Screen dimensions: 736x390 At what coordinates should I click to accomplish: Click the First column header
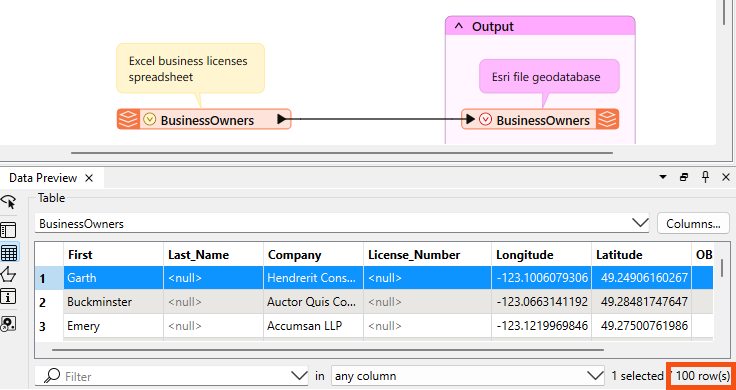pyautogui.click(x=113, y=255)
